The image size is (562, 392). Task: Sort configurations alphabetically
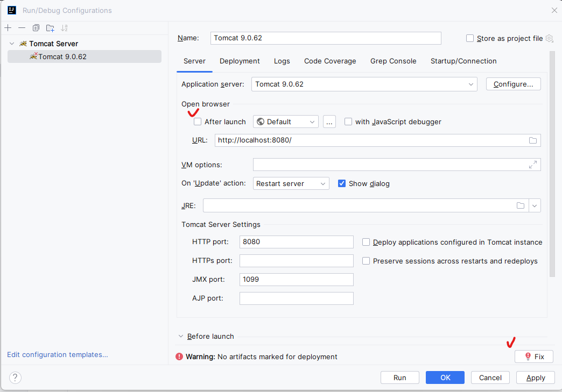(64, 28)
